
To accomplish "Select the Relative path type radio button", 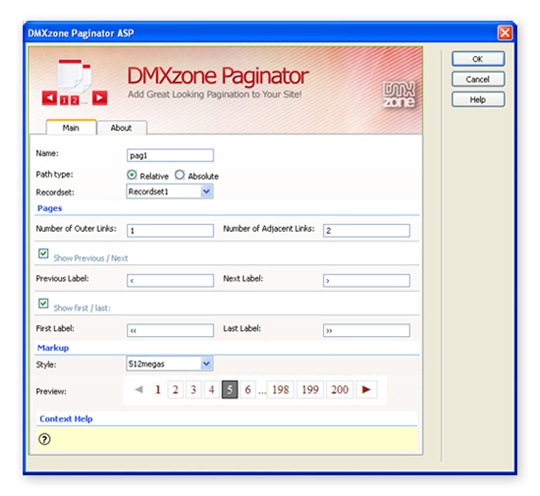I will 132,175.
